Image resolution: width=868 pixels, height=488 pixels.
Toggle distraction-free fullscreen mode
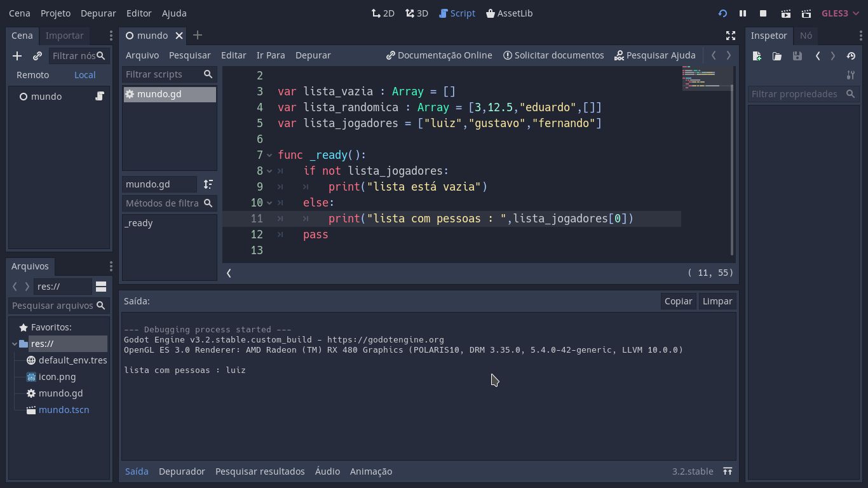[731, 36]
